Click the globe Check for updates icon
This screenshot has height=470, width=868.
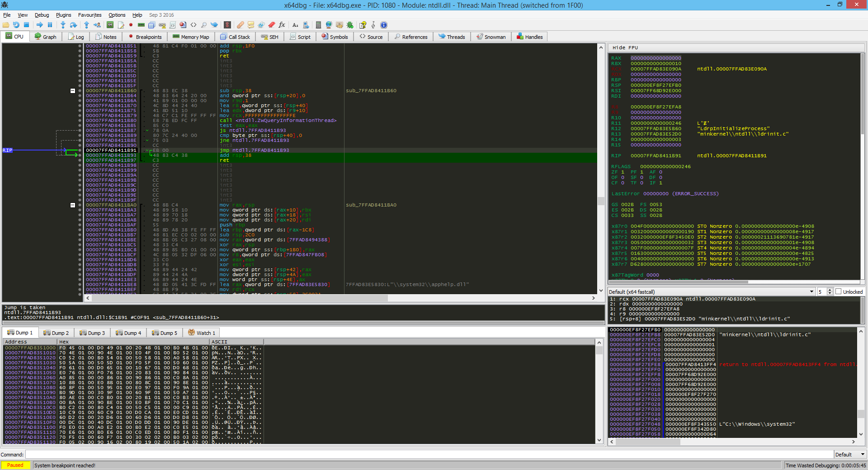(329, 25)
